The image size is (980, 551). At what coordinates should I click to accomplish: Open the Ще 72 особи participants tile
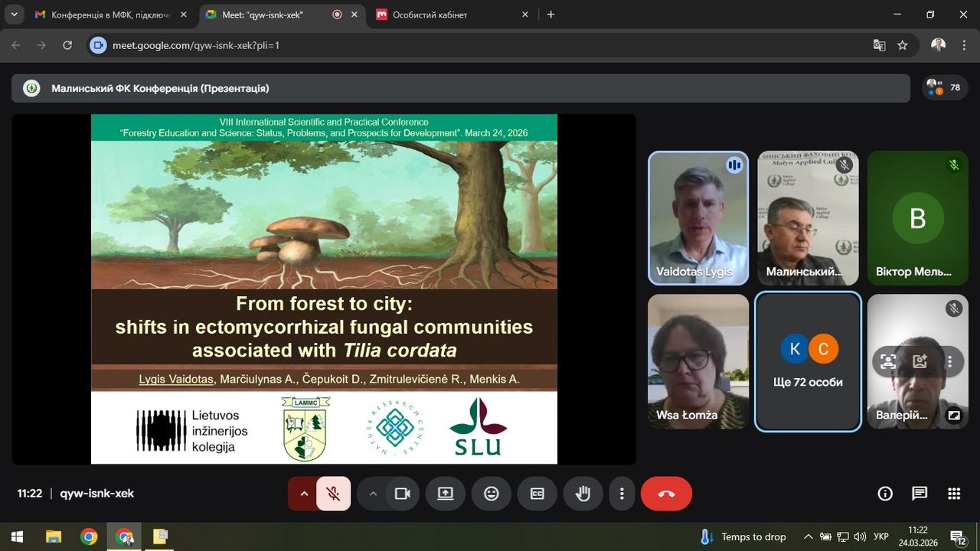(x=808, y=362)
